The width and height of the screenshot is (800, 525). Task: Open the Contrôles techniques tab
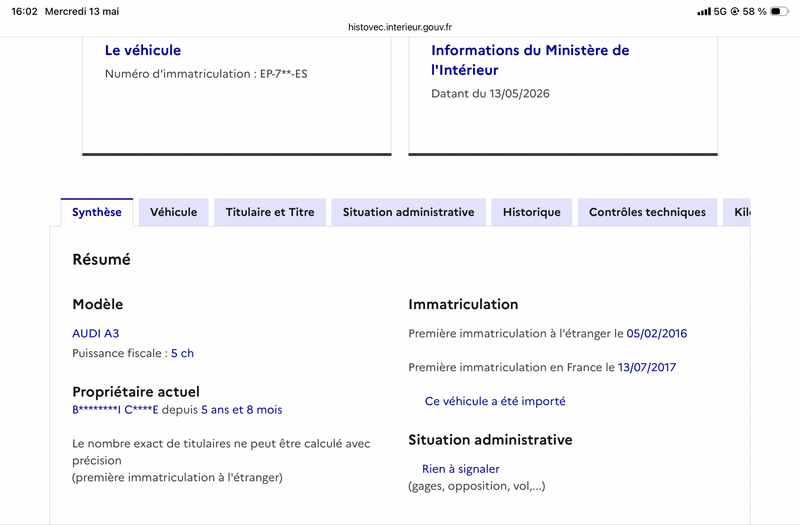click(647, 212)
